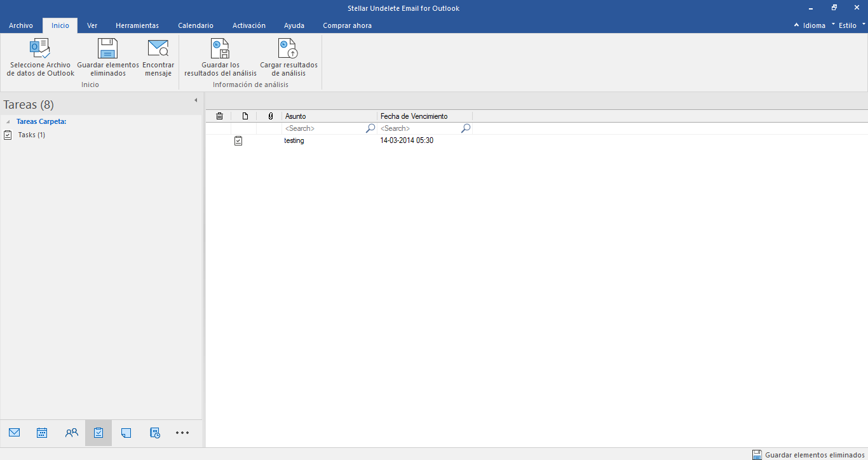Select Tasks (1) folder in tree
This screenshot has height=460, width=868.
(31, 135)
